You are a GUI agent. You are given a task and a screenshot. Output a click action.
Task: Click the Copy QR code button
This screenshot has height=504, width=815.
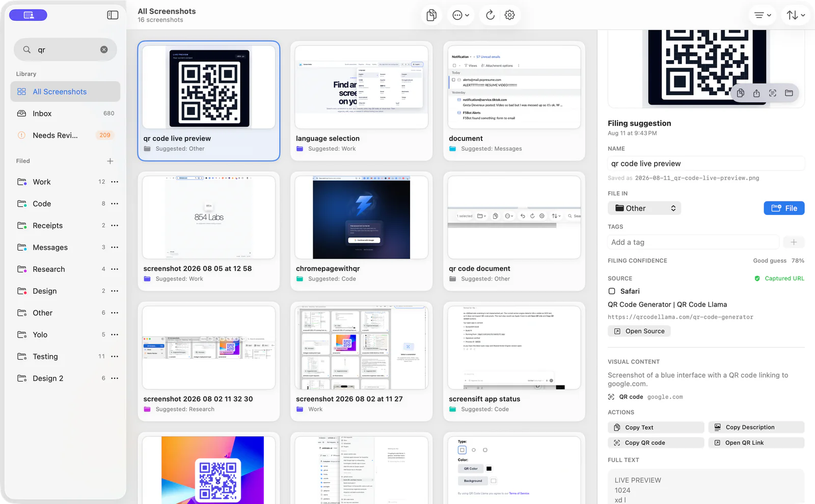tap(656, 443)
